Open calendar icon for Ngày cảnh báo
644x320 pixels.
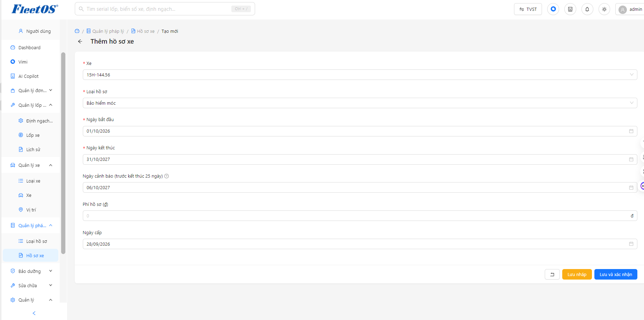pos(631,188)
